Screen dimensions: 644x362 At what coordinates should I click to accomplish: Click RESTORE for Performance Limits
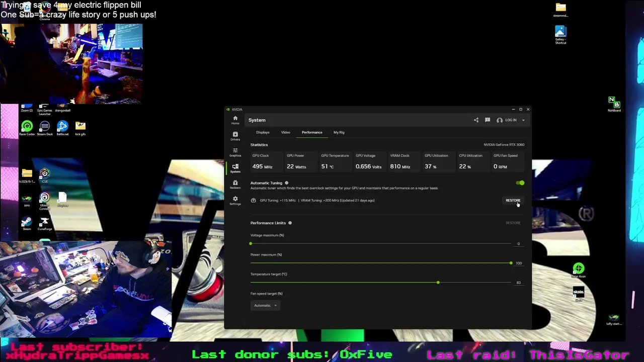(x=513, y=223)
